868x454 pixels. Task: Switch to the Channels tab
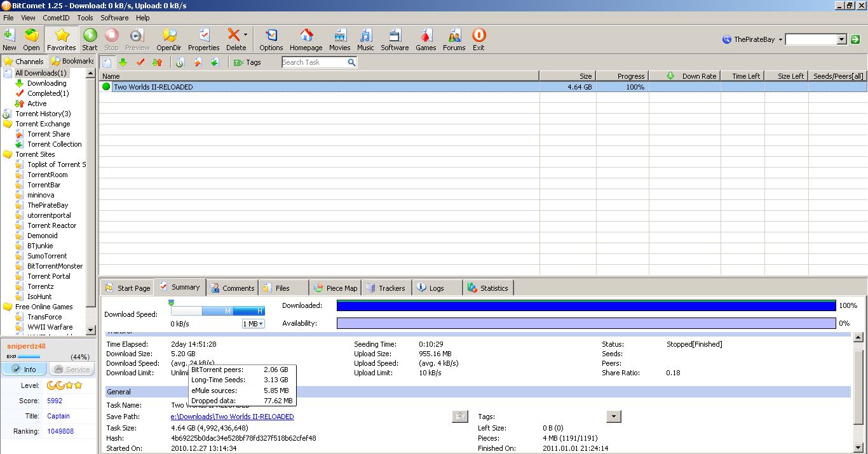click(x=24, y=62)
